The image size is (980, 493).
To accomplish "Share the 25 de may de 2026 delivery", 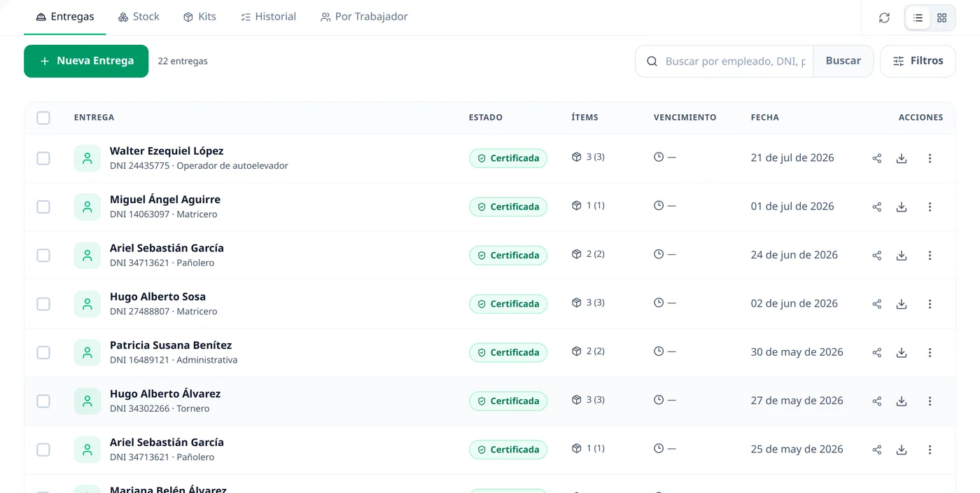I will point(876,450).
